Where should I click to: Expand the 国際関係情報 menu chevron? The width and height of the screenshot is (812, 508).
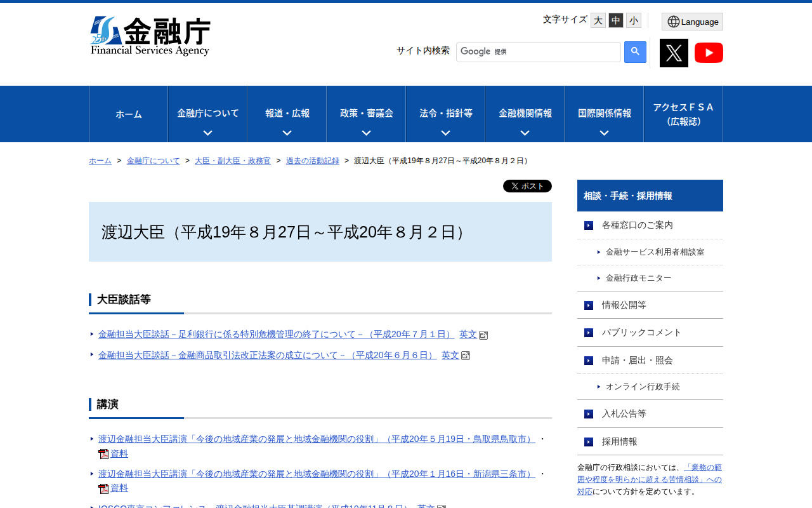[x=604, y=133]
